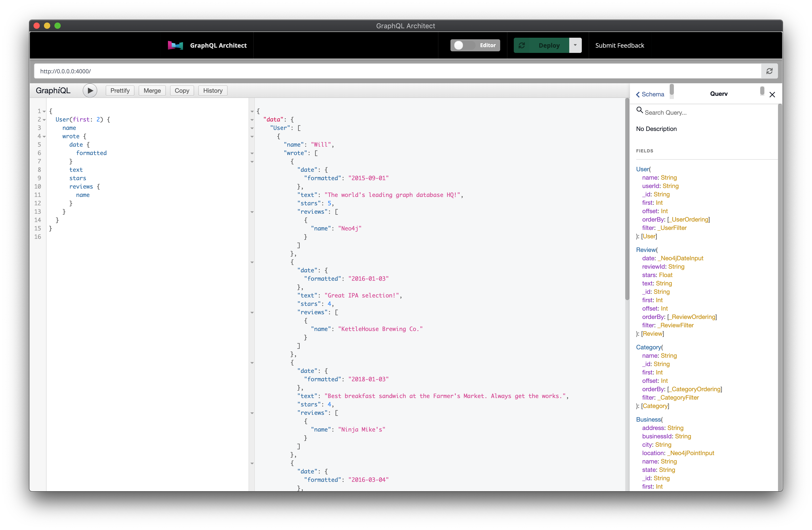Click the green macOS fullscreen dot
812x530 pixels.
pyautogui.click(x=58, y=26)
